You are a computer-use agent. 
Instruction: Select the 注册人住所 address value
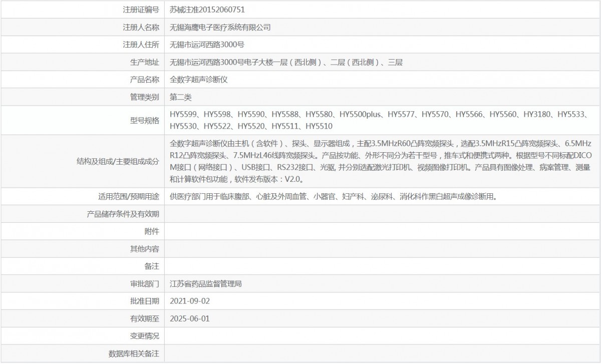point(207,45)
